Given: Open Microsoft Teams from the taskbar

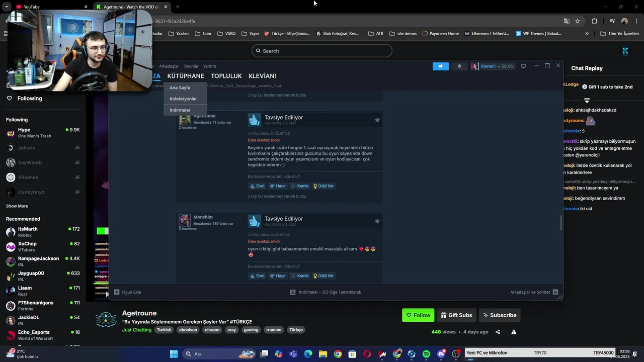Looking at the screenshot, I should click(x=293, y=354).
